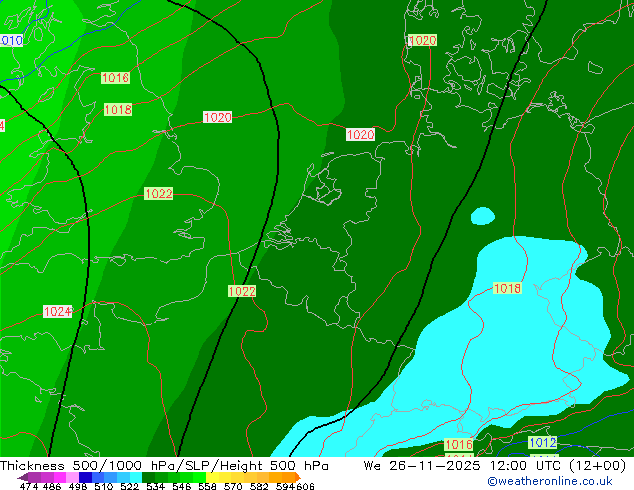Screen dimensions: 634x490
Task: Click the blue 1010 isobar label
Action: point(11,40)
